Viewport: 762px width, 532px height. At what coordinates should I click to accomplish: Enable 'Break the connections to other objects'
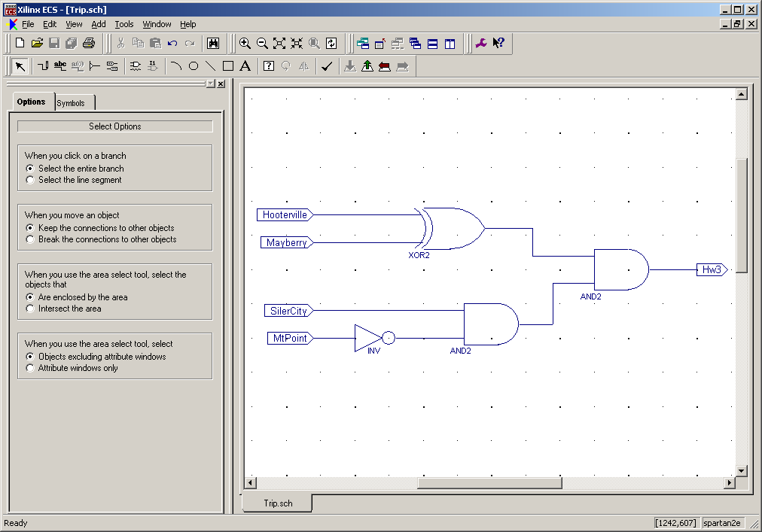tap(30, 240)
